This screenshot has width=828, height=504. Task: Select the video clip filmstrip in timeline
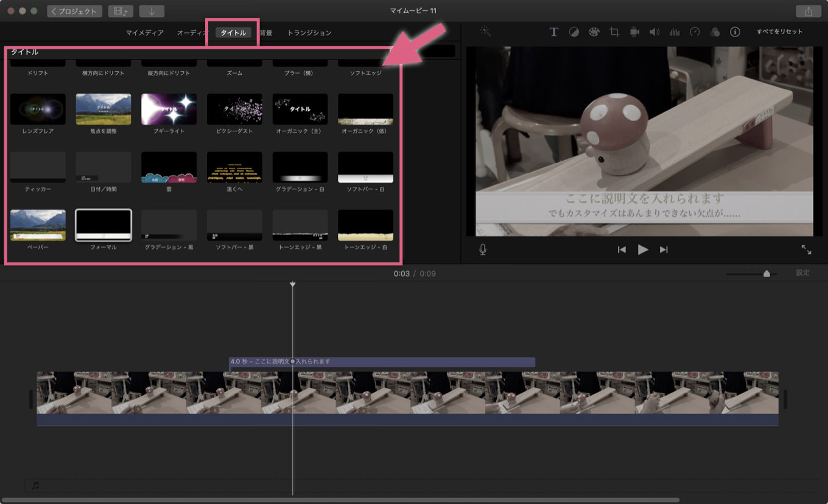[x=407, y=393]
